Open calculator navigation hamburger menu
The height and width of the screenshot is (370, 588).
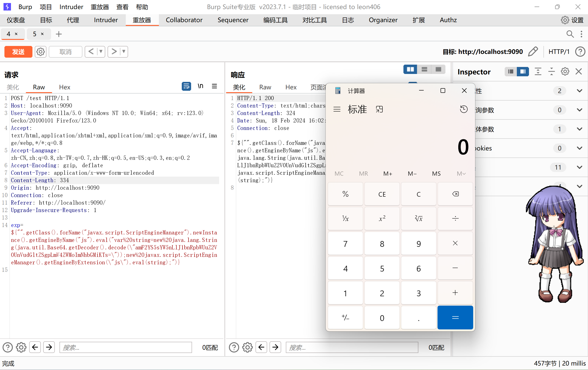337,109
